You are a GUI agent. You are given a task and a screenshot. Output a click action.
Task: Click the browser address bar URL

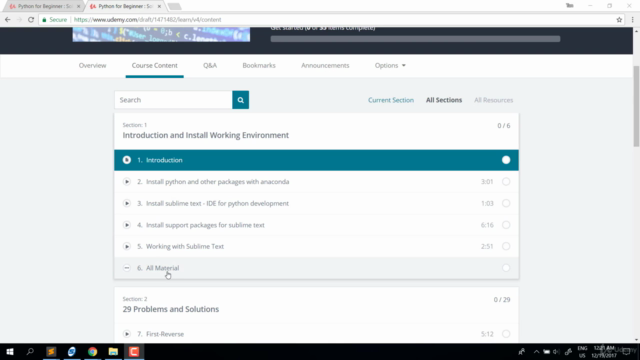tap(147, 20)
